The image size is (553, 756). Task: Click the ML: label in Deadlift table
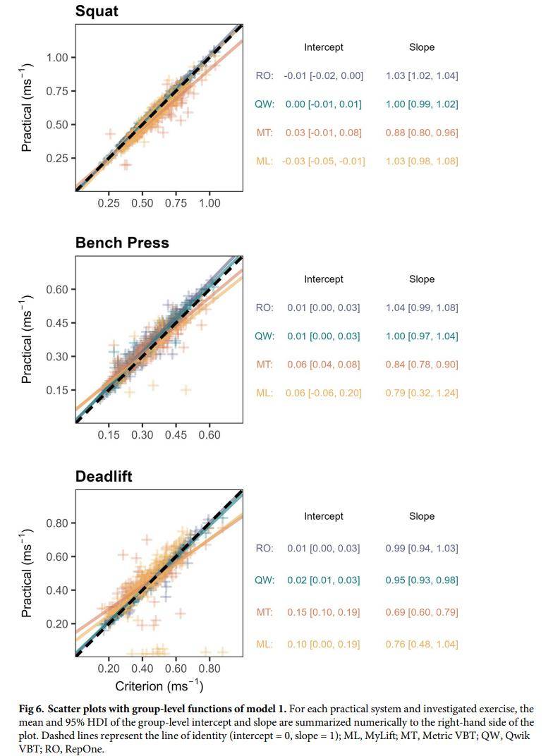coord(265,644)
